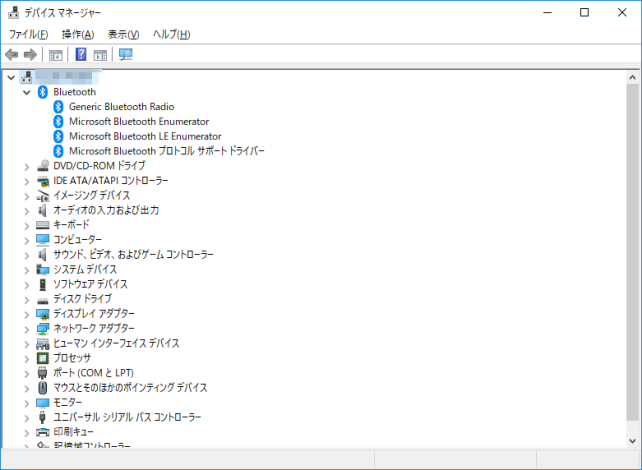This screenshot has width=642, height=470.
Task: Click the scrollbar up arrow
Action: [633, 77]
